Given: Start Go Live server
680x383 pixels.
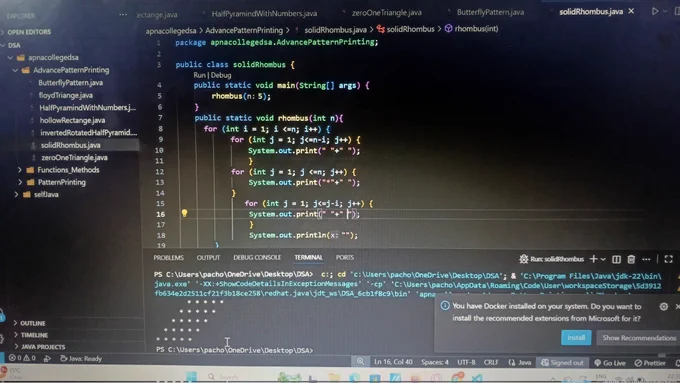Looking at the screenshot, I should [610, 363].
